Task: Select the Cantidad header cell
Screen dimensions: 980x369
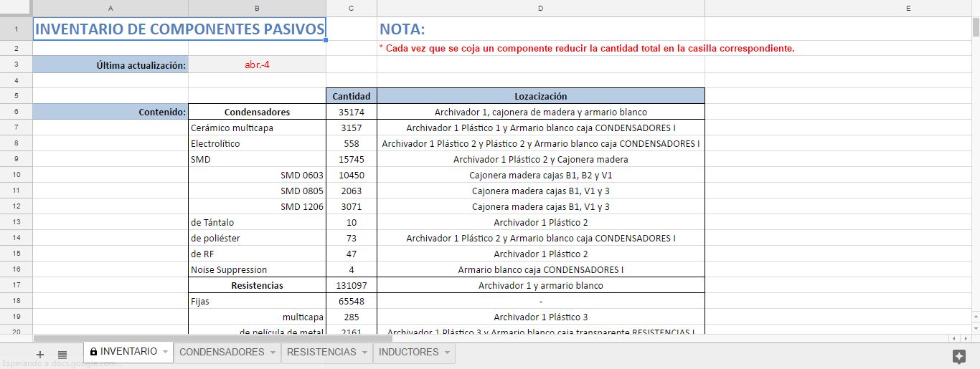Action: click(x=351, y=96)
